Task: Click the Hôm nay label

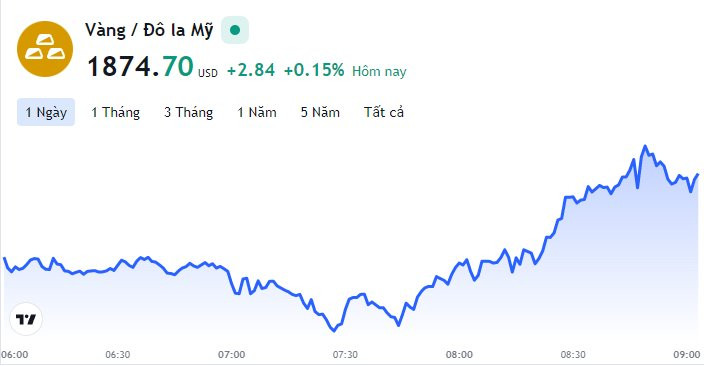Action: click(379, 71)
